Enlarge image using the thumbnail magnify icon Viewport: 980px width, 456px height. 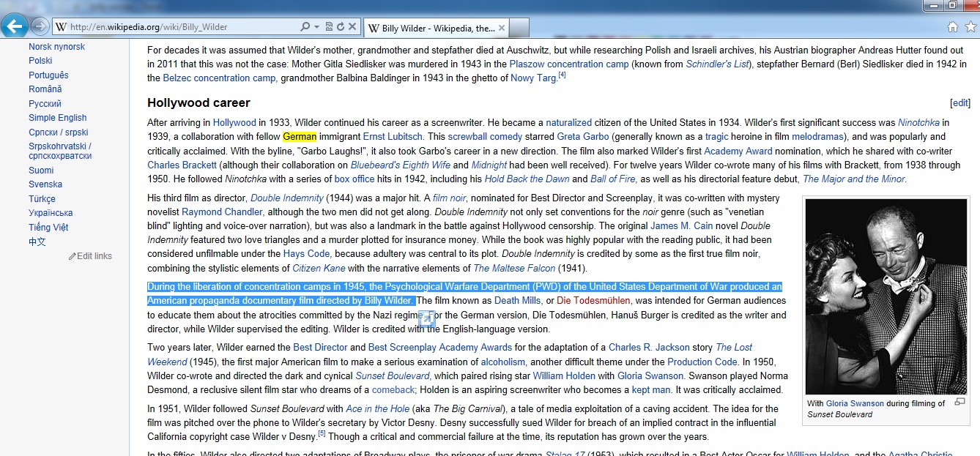(x=960, y=402)
